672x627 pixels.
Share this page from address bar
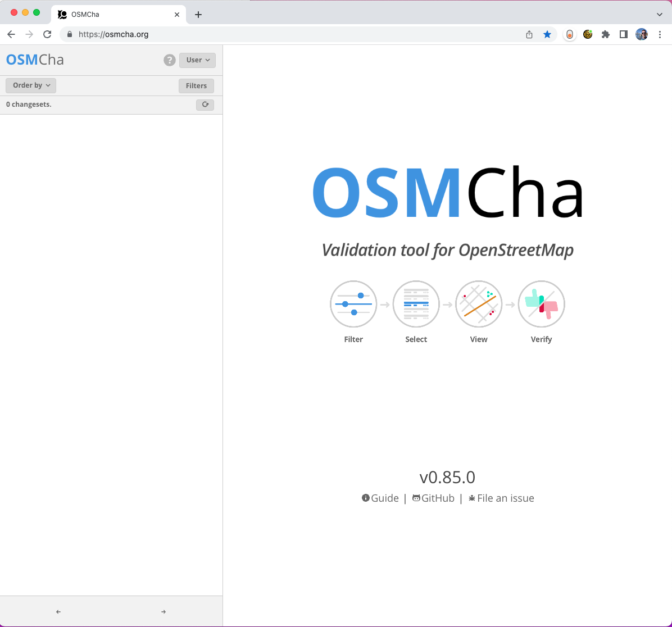pos(529,34)
